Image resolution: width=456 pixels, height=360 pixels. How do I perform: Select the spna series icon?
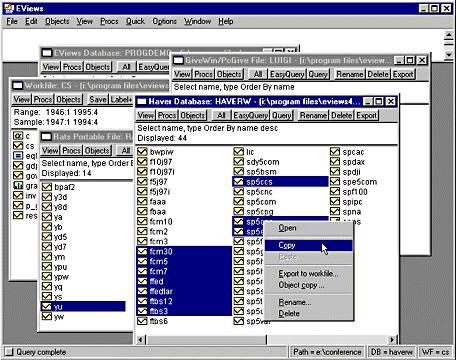[335, 212]
